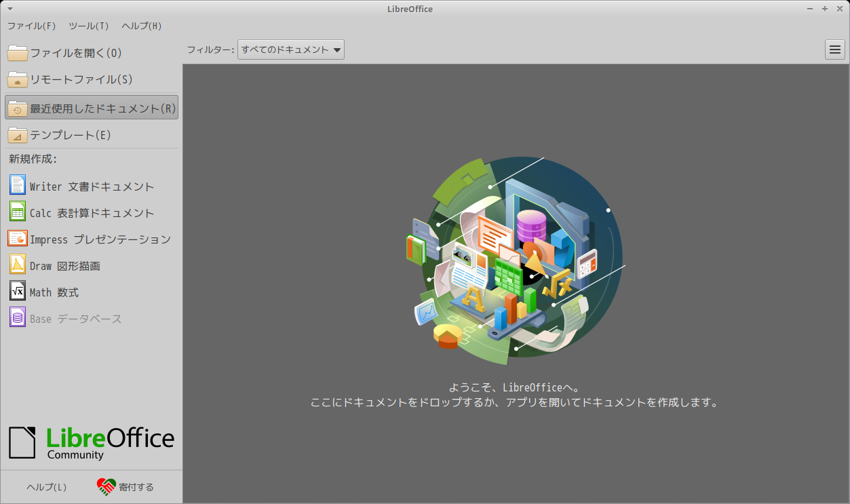Click the 新規作成: heading
The width and height of the screenshot is (850, 504).
tap(32, 159)
